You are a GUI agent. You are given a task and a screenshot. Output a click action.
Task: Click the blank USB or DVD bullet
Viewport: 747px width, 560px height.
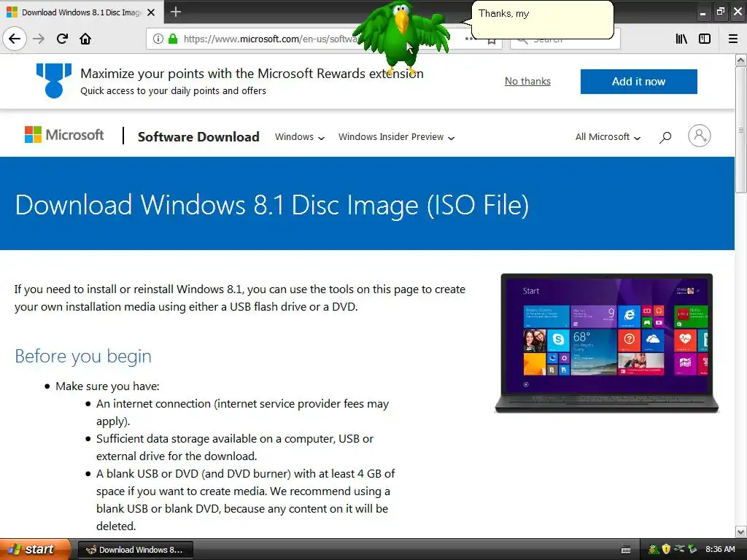(x=245, y=499)
